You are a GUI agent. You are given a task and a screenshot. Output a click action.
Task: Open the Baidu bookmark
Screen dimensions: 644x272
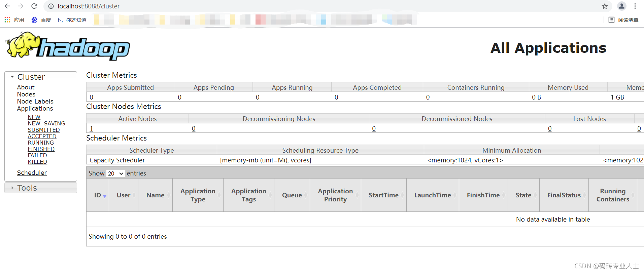click(59, 20)
